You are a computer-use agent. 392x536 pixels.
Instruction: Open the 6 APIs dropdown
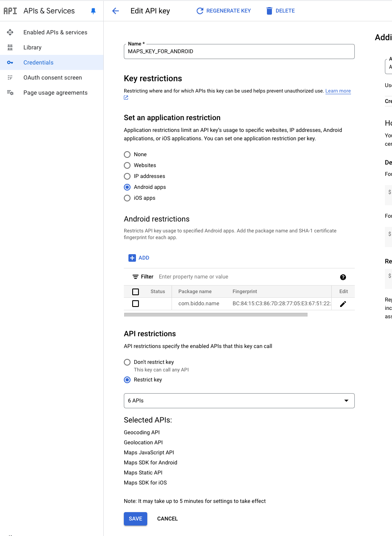click(x=239, y=401)
